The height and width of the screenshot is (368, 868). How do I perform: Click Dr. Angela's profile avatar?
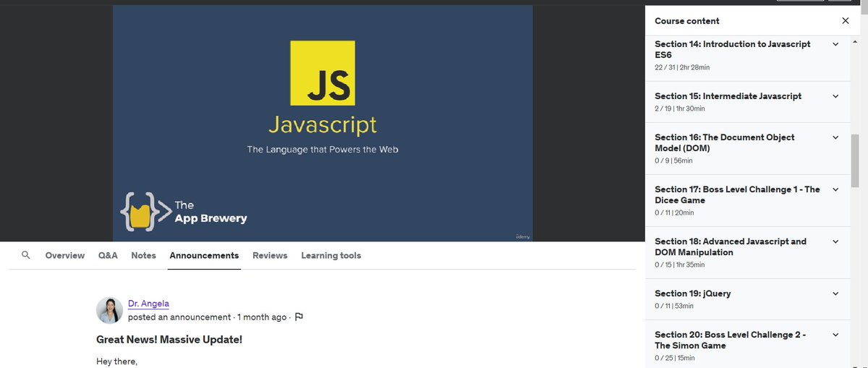[109, 310]
